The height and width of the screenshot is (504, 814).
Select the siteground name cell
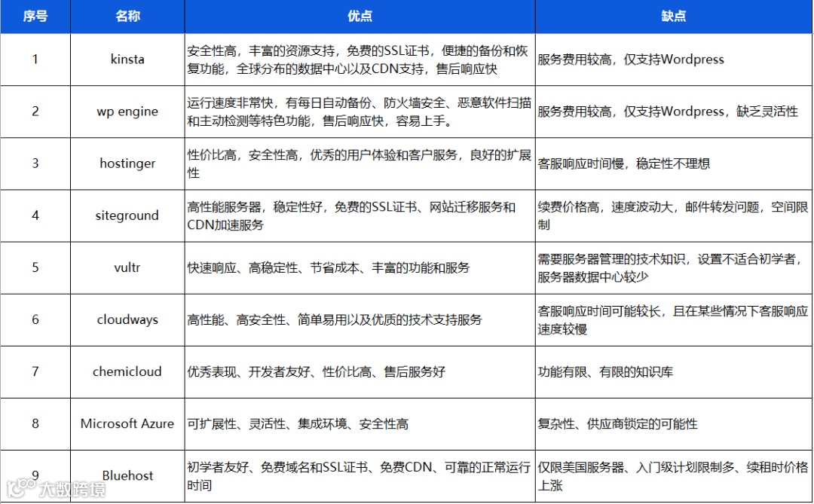127,215
